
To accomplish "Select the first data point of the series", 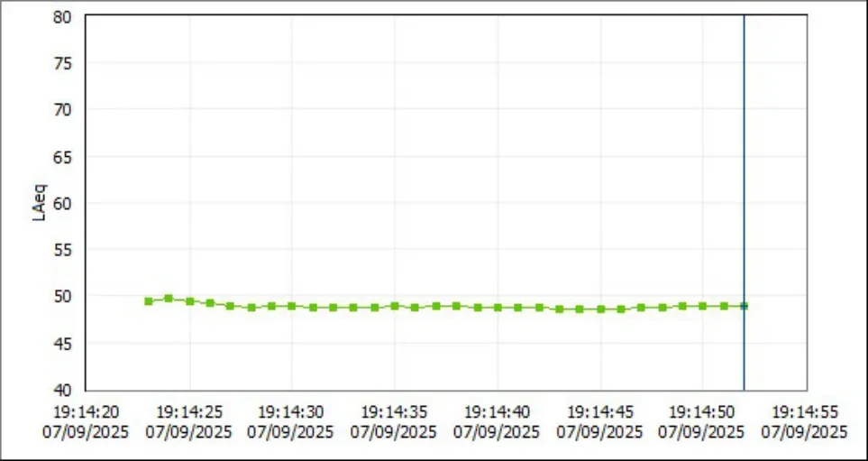I will (149, 301).
